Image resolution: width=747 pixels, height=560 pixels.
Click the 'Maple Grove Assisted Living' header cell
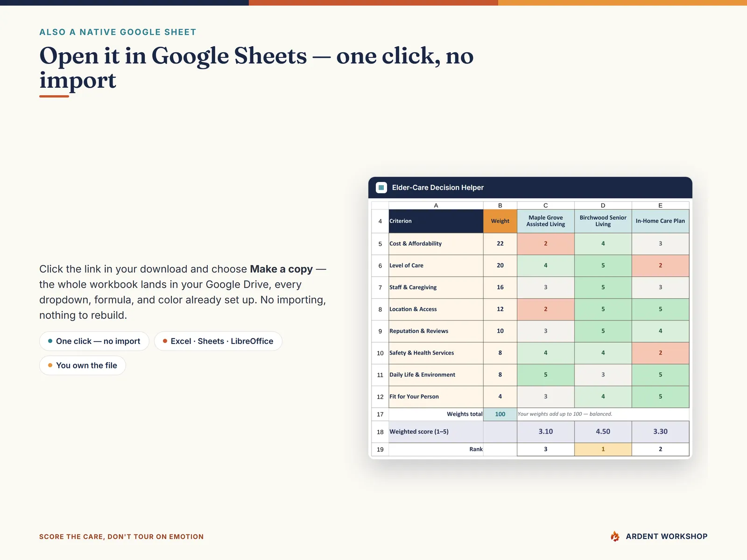(546, 221)
